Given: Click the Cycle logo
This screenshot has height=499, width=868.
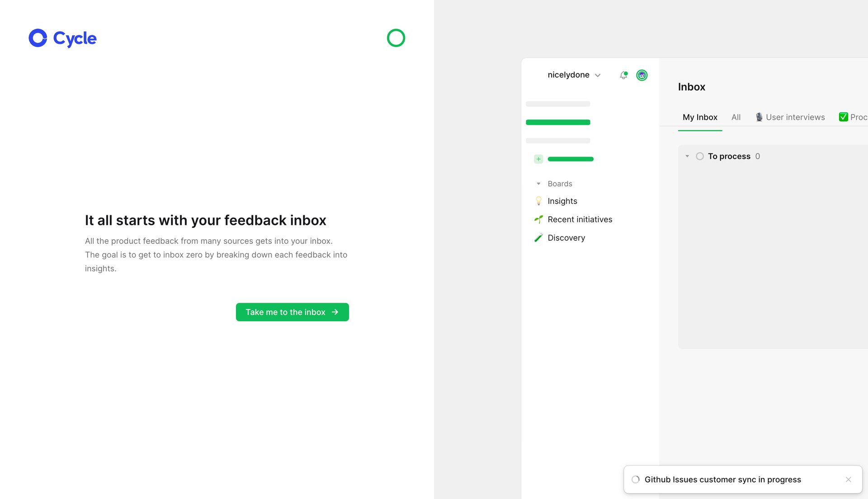Looking at the screenshot, I should pyautogui.click(x=62, y=38).
